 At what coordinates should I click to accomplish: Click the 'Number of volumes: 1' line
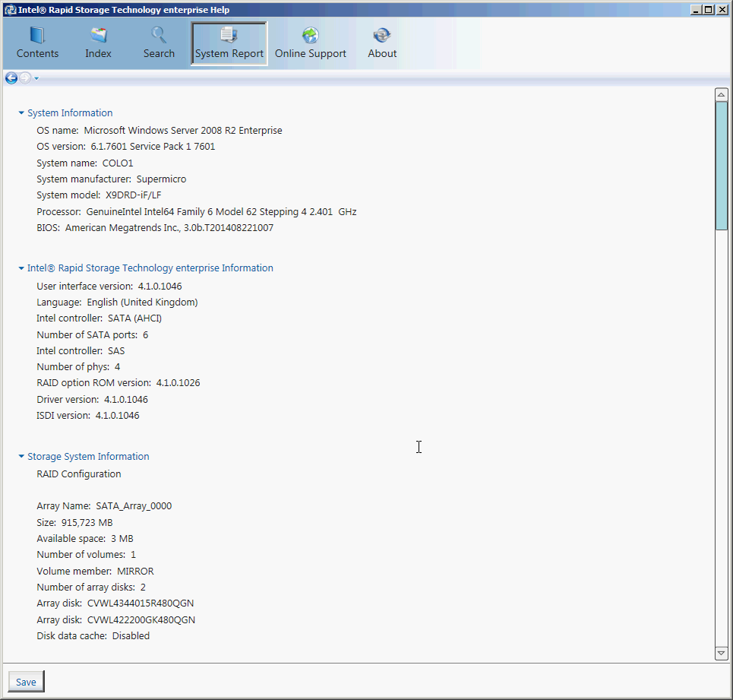point(87,555)
